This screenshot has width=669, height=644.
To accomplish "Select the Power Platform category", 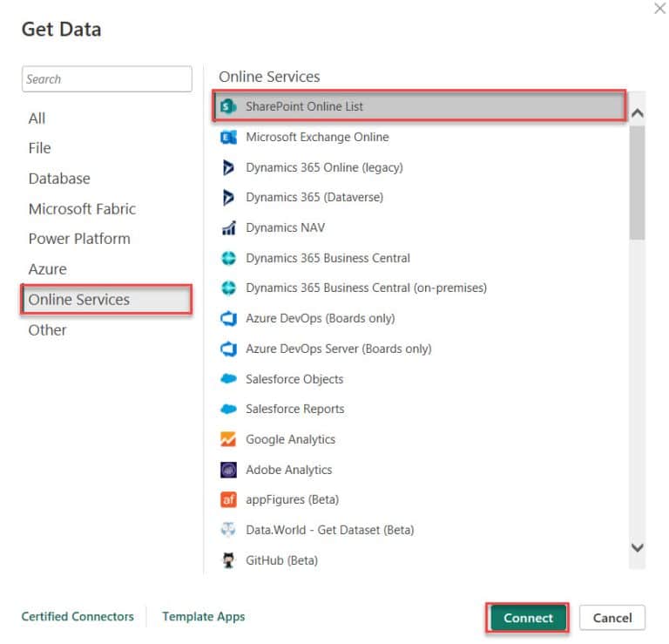I will pyautogui.click(x=79, y=239).
